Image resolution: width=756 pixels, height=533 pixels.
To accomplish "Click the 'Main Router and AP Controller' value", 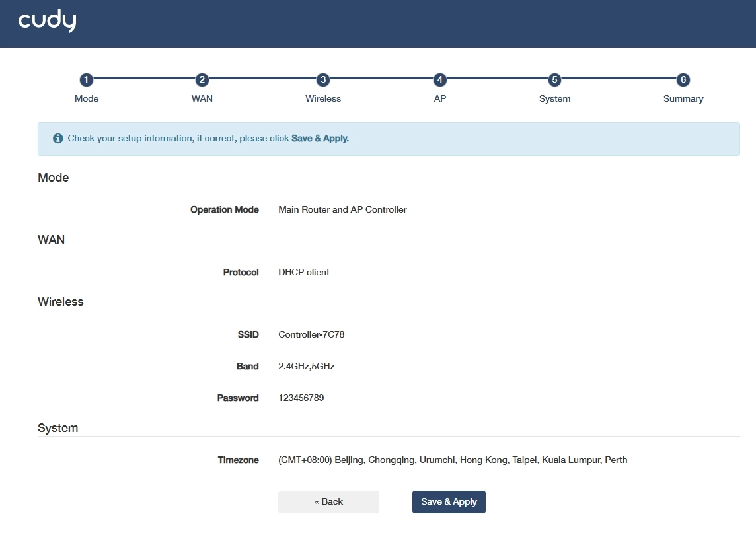I will (342, 209).
